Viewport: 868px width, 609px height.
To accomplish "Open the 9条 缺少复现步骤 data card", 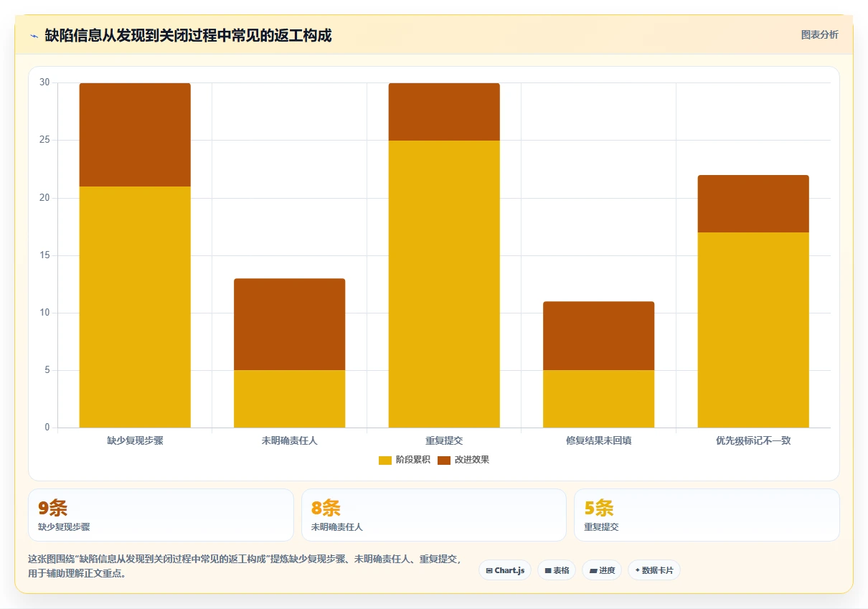I will coord(161,515).
